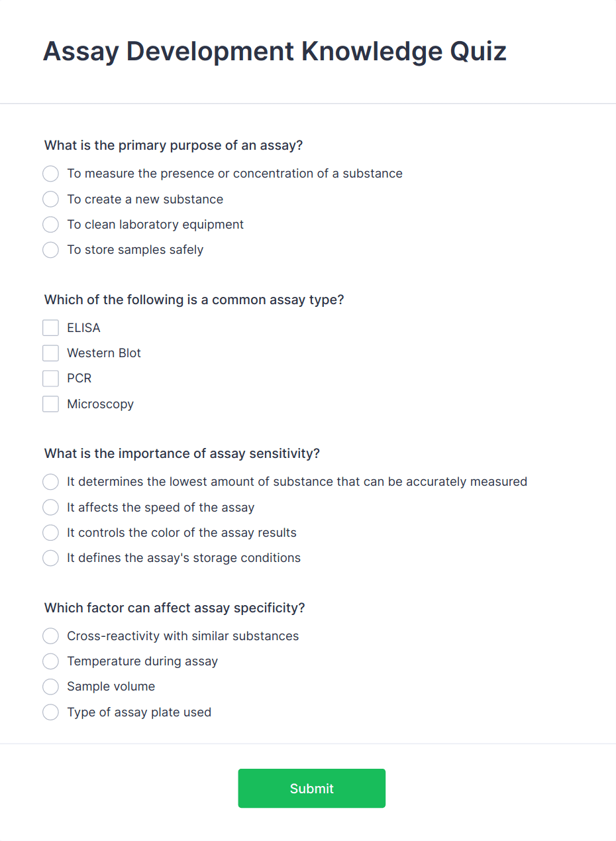Viewport: 616px width, 841px height.
Task: Select "It controls the color of the assay results"
Action: tap(50, 532)
